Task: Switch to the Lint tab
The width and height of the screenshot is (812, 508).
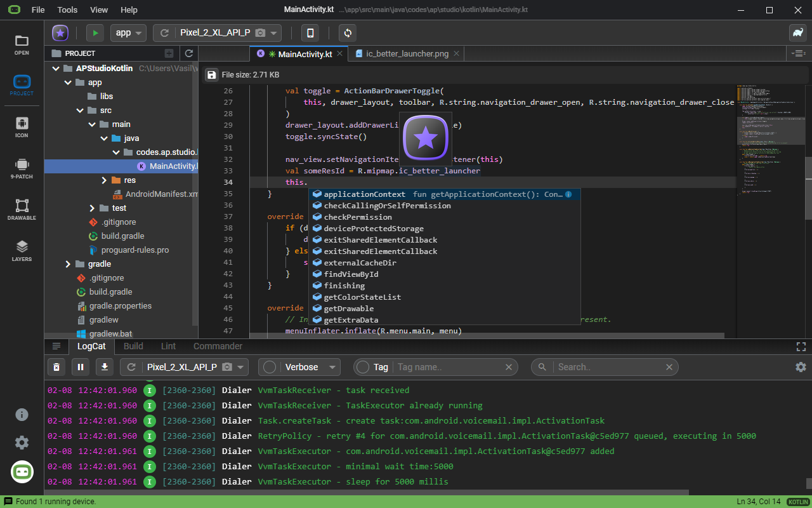Action: [169, 346]
